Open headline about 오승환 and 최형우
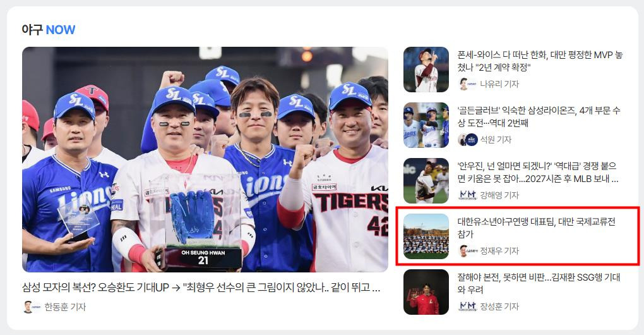 (201, 288)
